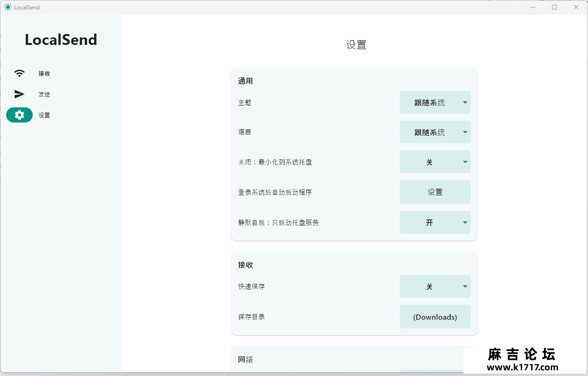Open the 发送 tab label
Image resolution: width=588 pixels, height=376 pixels.
tap(45, 95)
